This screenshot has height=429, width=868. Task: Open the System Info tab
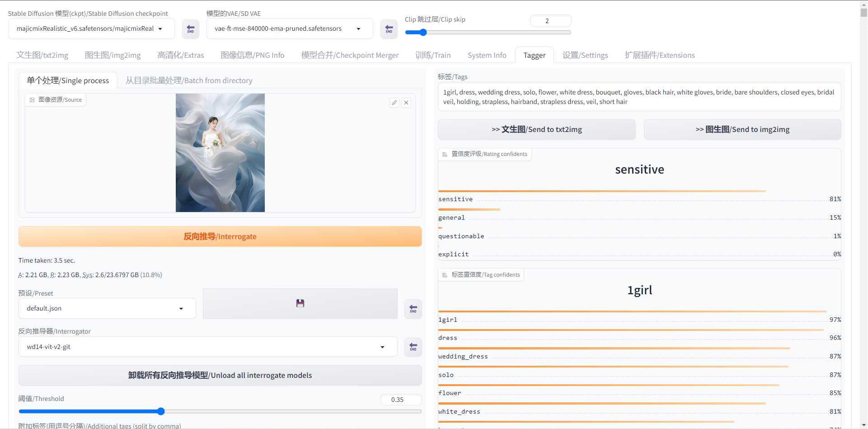tap(487, 55)
